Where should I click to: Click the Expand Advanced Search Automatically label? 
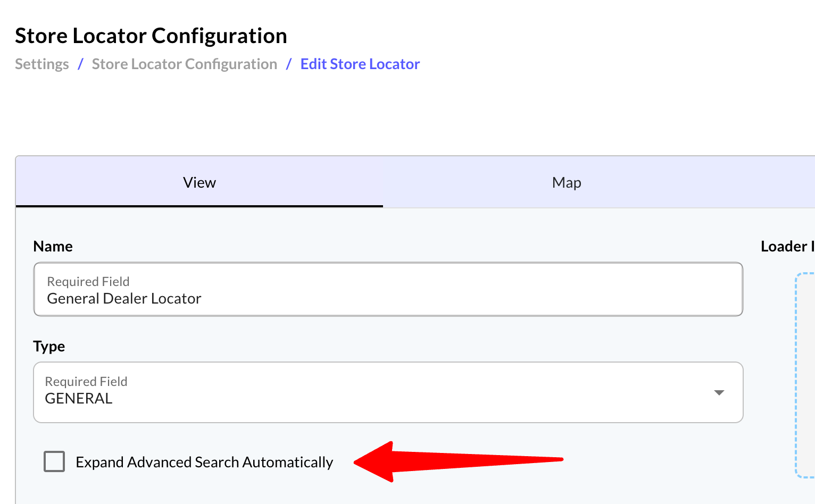(204, 462)
